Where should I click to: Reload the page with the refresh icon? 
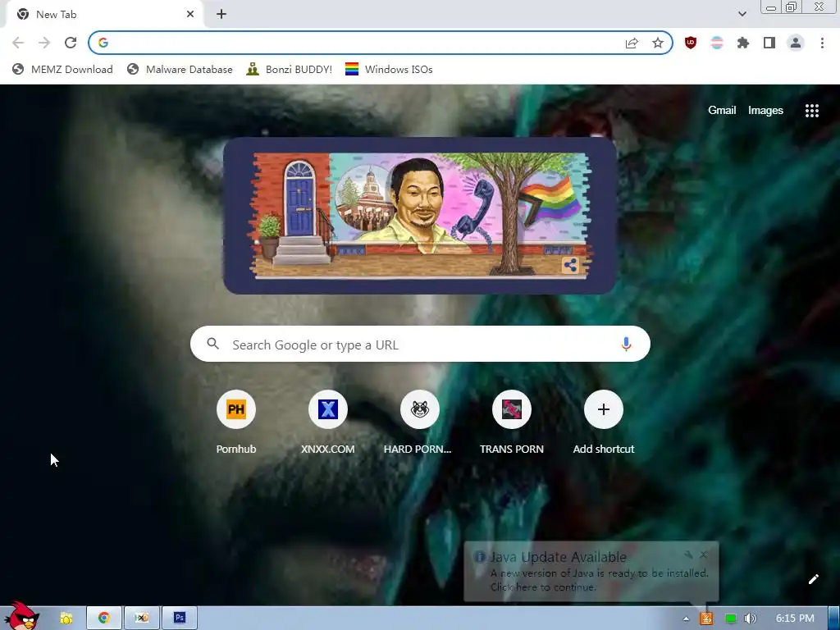point(71,43)
